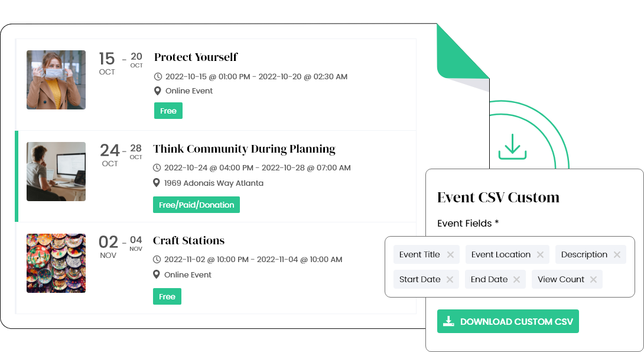Click the man at computer thumbnail
This screenshot has width=644, height=352.
(56, 172)
